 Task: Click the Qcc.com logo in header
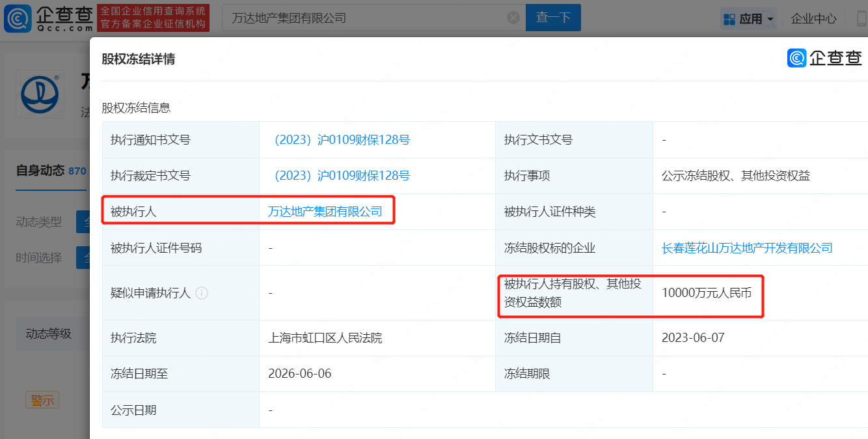point(48,18)
